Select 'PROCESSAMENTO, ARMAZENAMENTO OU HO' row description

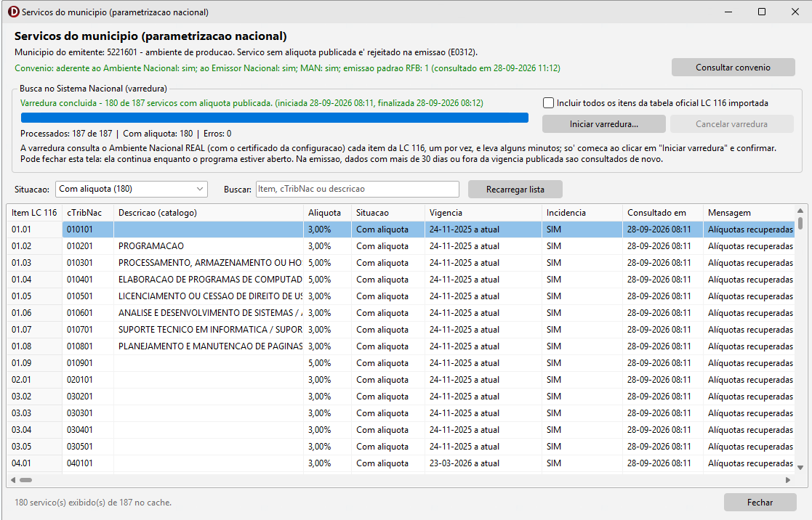pyautogui.click(x=209, y=263)
